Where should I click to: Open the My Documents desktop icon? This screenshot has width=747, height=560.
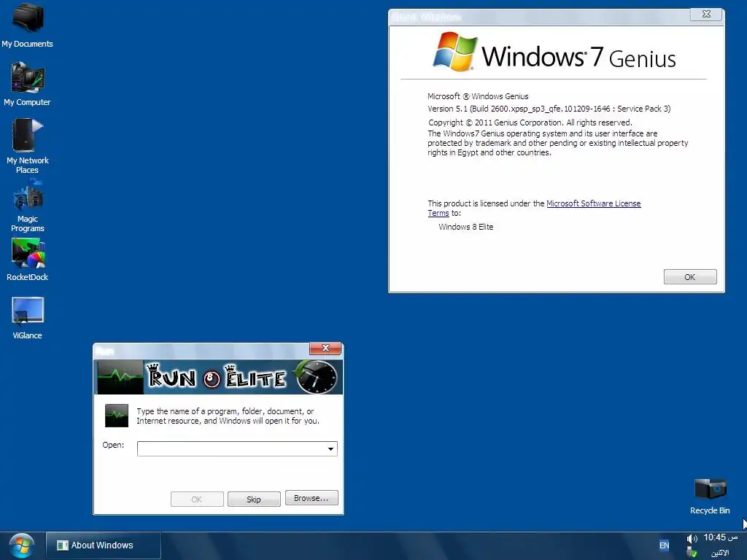coord(27,25)
